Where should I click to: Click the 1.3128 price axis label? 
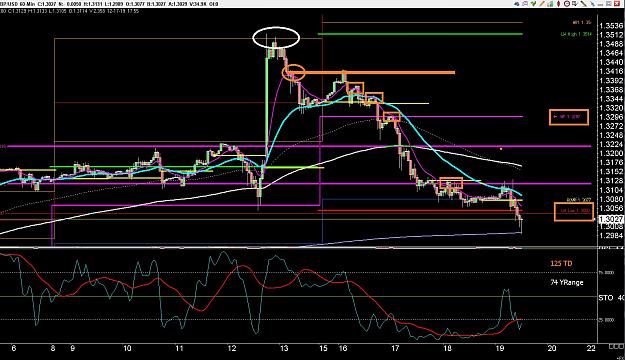pyautogui.click(x=611, y=181)
